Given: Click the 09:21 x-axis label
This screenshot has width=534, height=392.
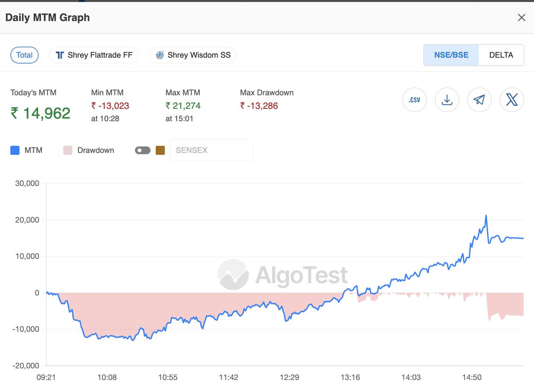Looking at the screenshot, I should pyautogui.click(x=47, y=377).
